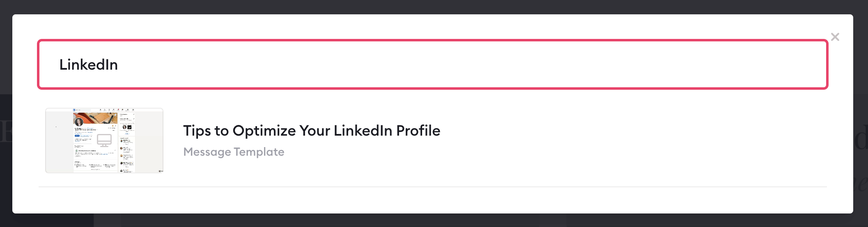868x227 pixels.
Task: Click the monitor icon on the result thumbnail
Action: (104, 141)
